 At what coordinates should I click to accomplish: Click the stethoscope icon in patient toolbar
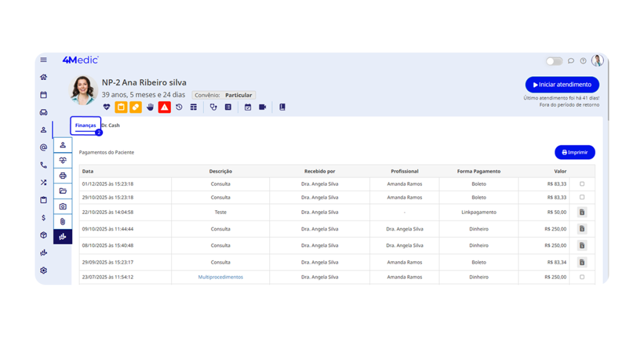click(x=213, y=107)
